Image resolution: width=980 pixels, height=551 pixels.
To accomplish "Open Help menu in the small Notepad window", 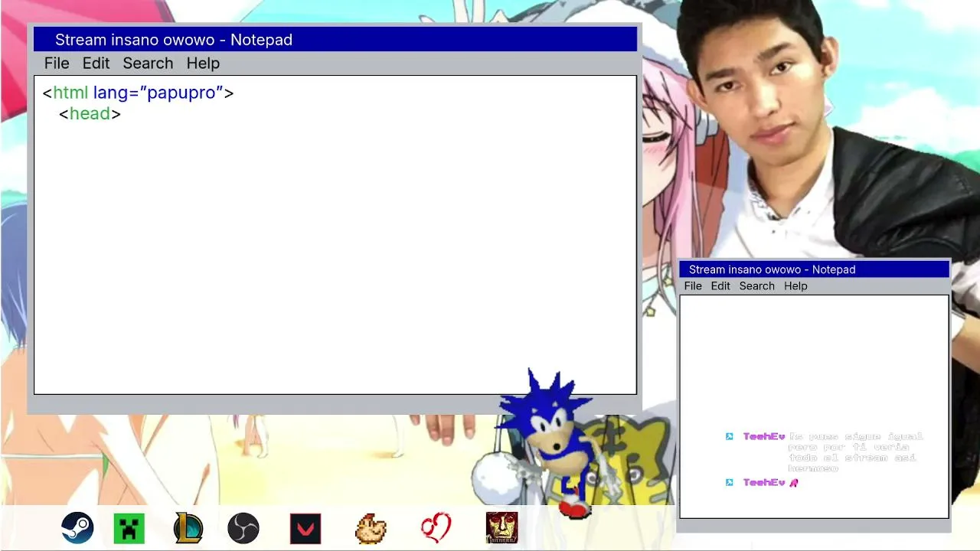I will (x=795, y=286).
